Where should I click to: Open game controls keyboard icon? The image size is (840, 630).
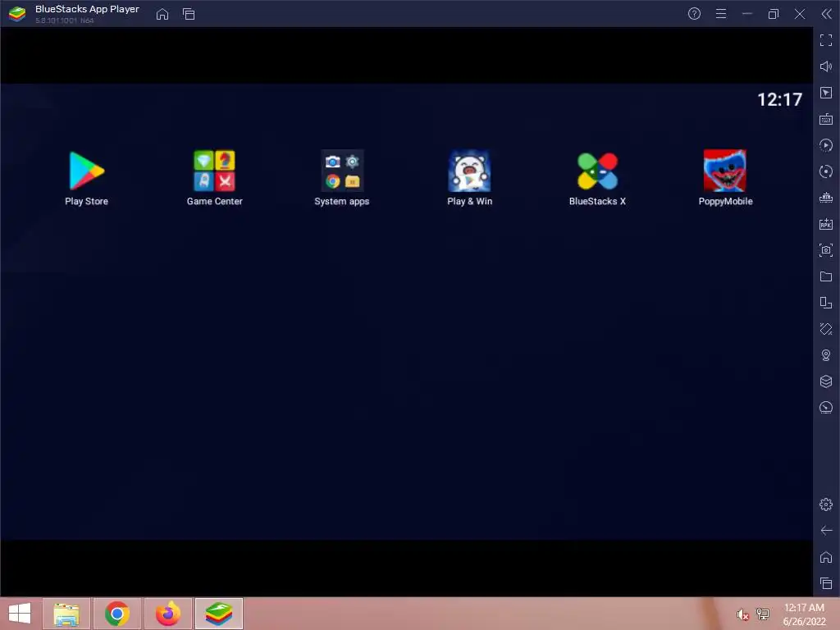click(x=826, y=119)
